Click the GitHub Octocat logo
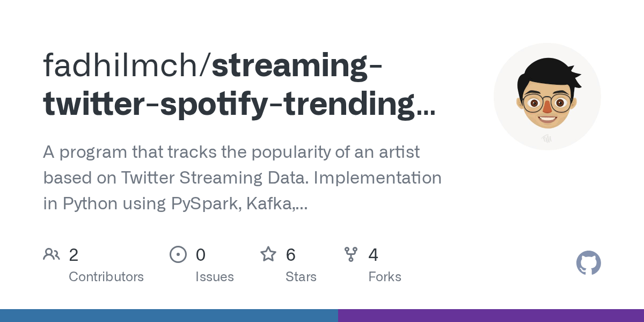Viewport: 644px width, 322px height. click(588, 263)
